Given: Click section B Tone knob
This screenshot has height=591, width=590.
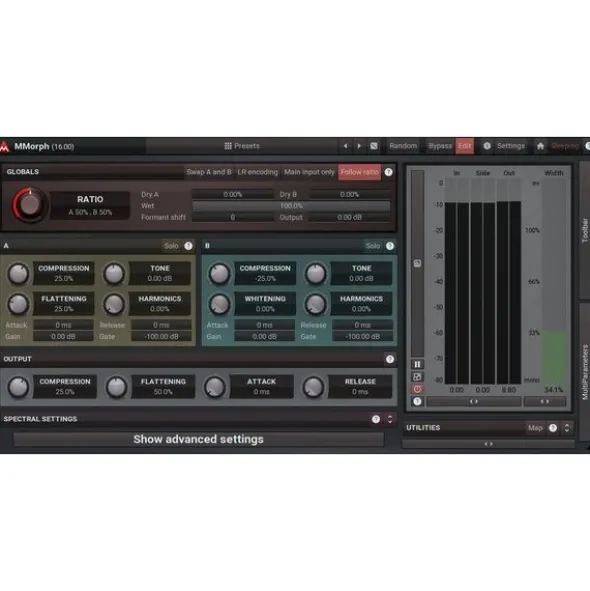Looking at the screenshot, I should pos(316,273).
